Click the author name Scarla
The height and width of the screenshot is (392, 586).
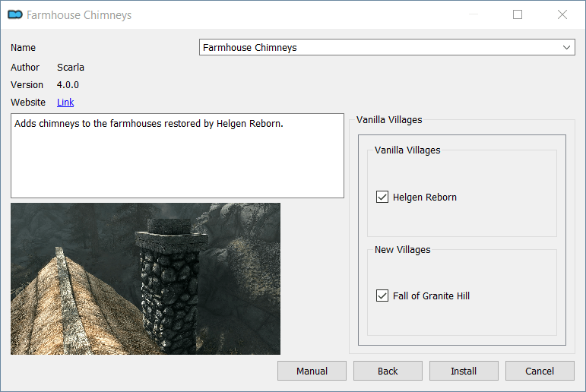71,68
